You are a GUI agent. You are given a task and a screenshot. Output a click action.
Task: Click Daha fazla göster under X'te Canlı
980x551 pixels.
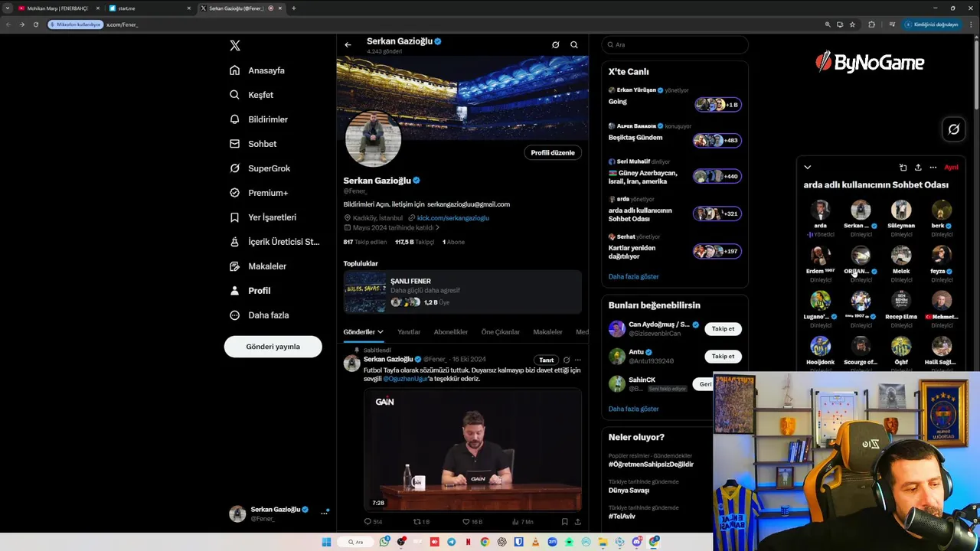(x=633, y=276)
